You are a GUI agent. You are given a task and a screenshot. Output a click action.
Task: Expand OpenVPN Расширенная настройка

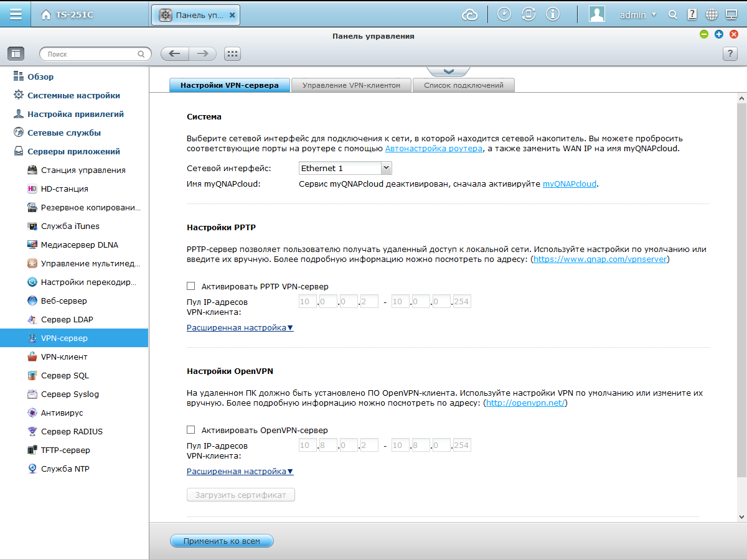pos(240,472)
